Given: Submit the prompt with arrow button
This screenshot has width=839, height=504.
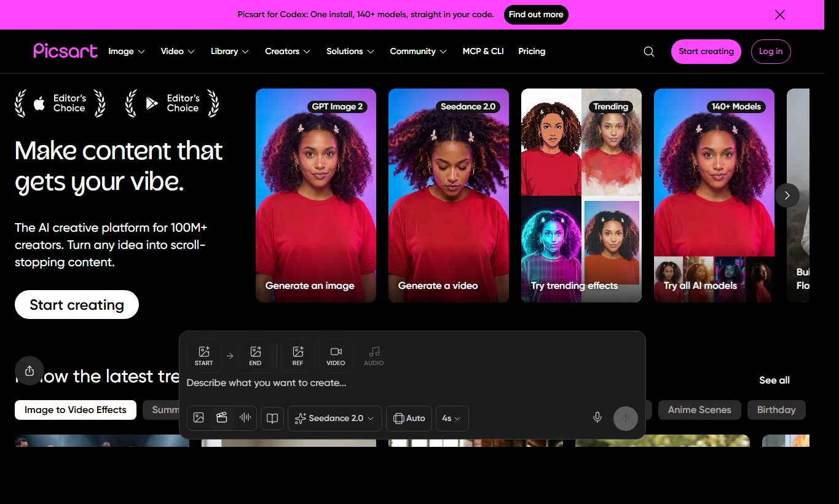Looking at the screenshot, I should click(625, 419).
